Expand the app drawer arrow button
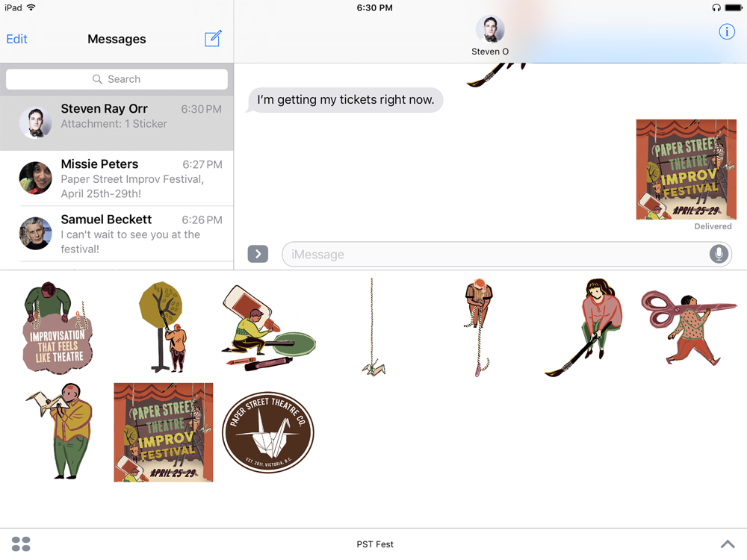 coord(258,254)
